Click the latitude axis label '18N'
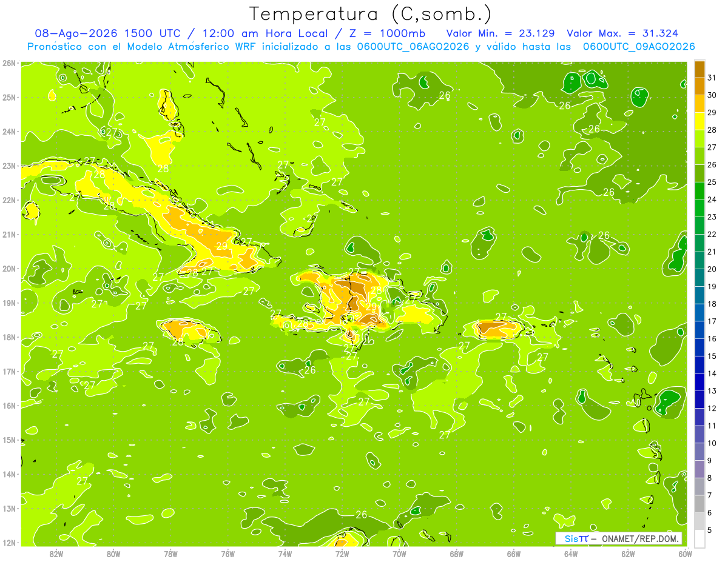 click(8, 337)
